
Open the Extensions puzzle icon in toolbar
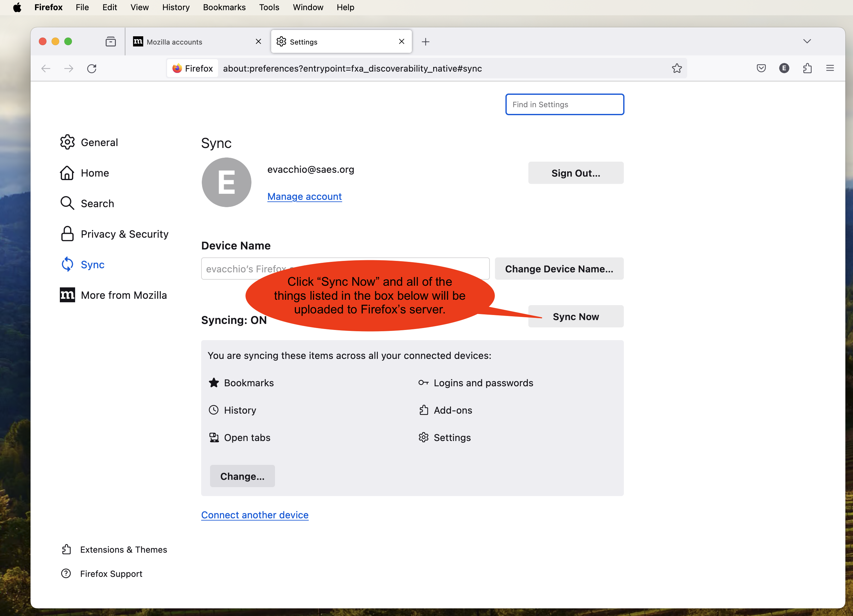[x=807, y=68]
